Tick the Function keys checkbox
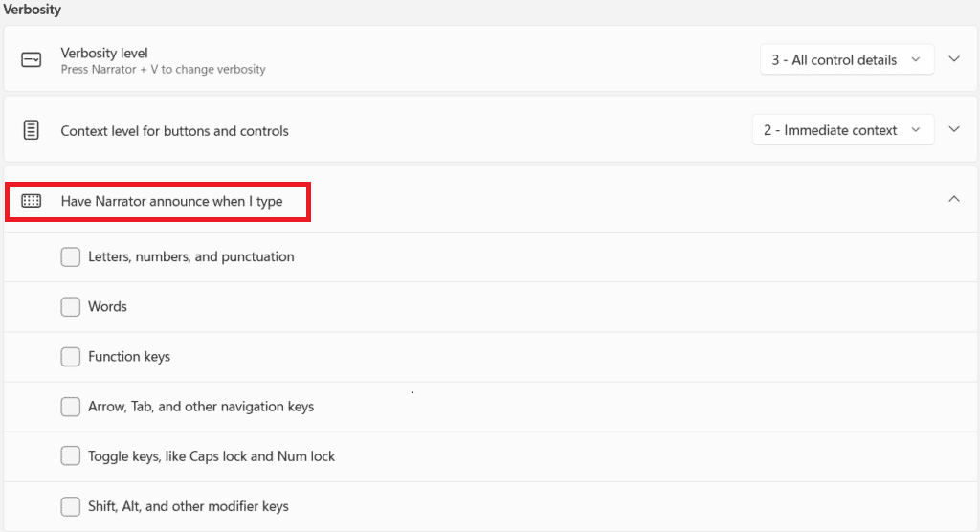 tap(71, 356)
